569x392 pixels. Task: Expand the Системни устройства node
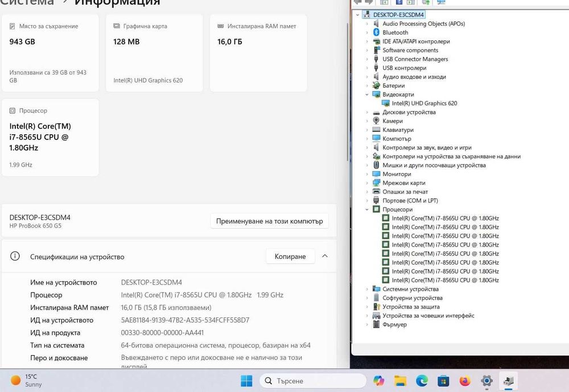click(367, 289)
